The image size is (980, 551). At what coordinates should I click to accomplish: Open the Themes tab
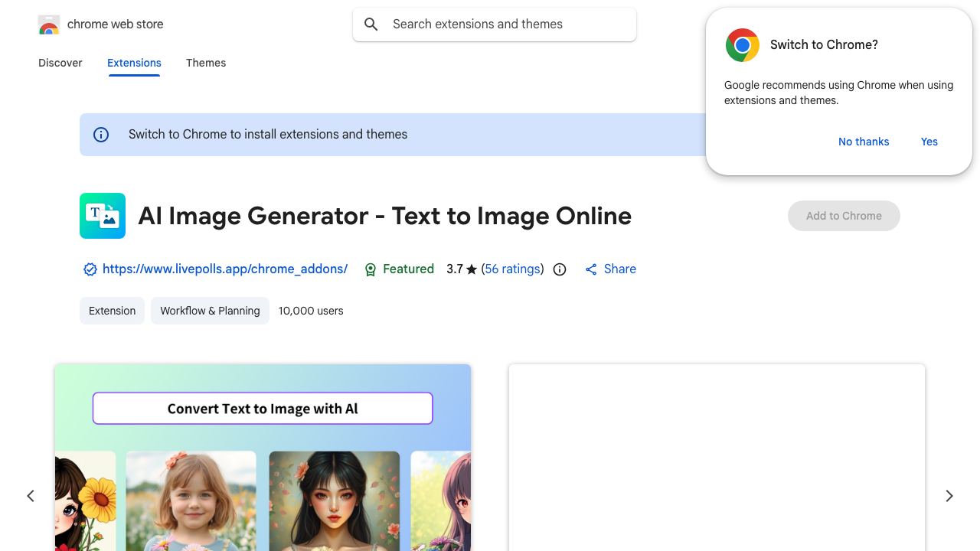(206, 63)
